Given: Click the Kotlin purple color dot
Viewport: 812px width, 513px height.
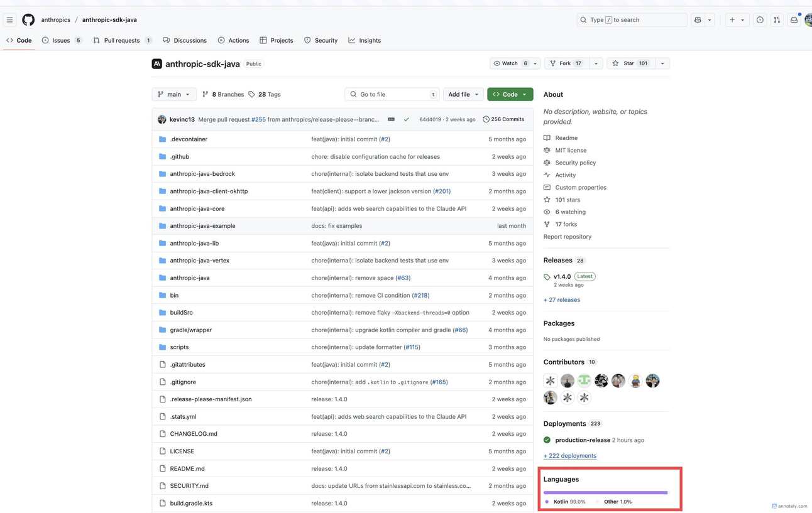Looking at the screenshot, I should pyautogui.click(x=547, y=502).
